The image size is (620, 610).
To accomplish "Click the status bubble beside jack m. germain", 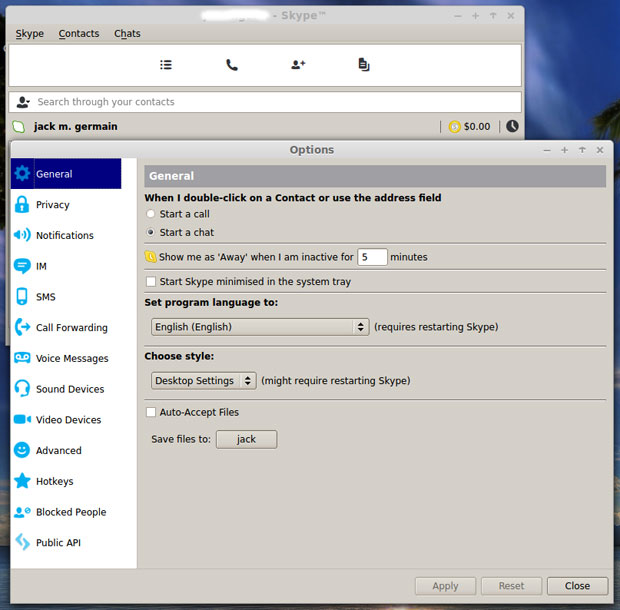I will pos(19,127).
